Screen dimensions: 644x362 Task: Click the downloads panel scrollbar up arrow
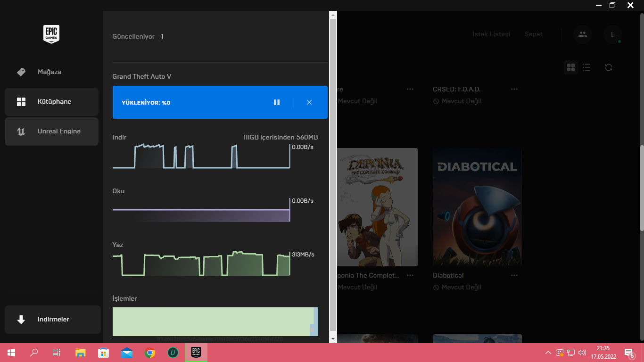coord(333,15)
